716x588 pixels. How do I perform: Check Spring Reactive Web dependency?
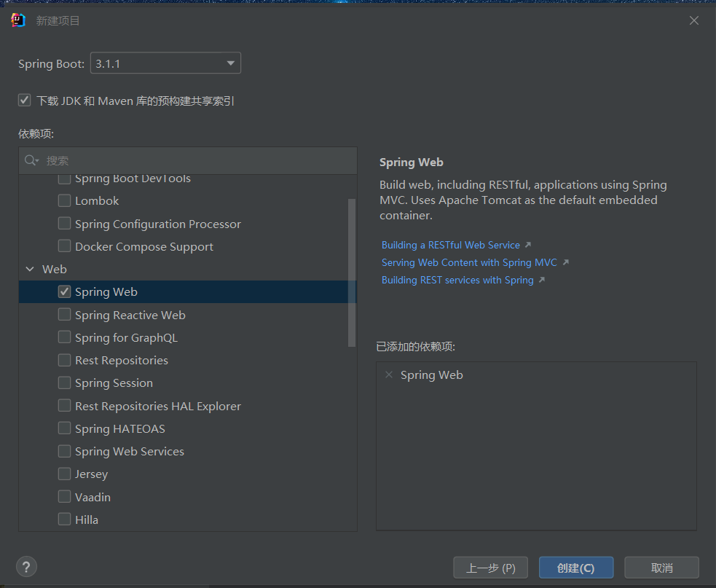(x=64, y=314)
